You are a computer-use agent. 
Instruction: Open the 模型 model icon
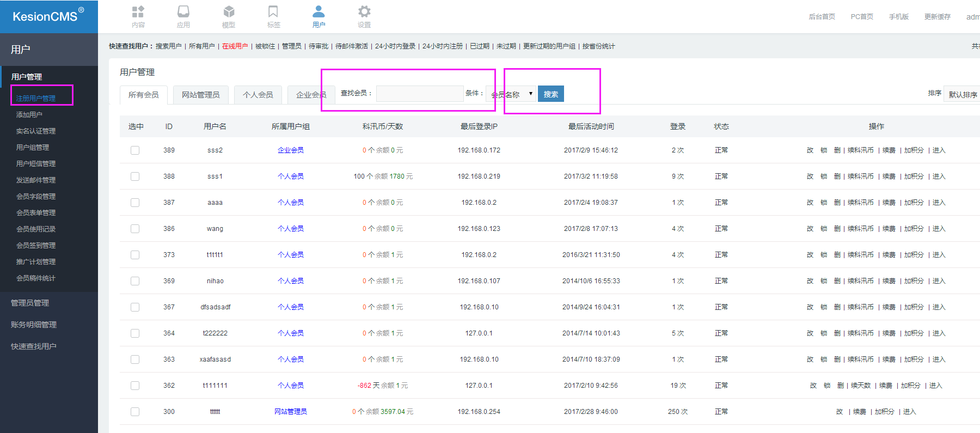click(229, 16)
